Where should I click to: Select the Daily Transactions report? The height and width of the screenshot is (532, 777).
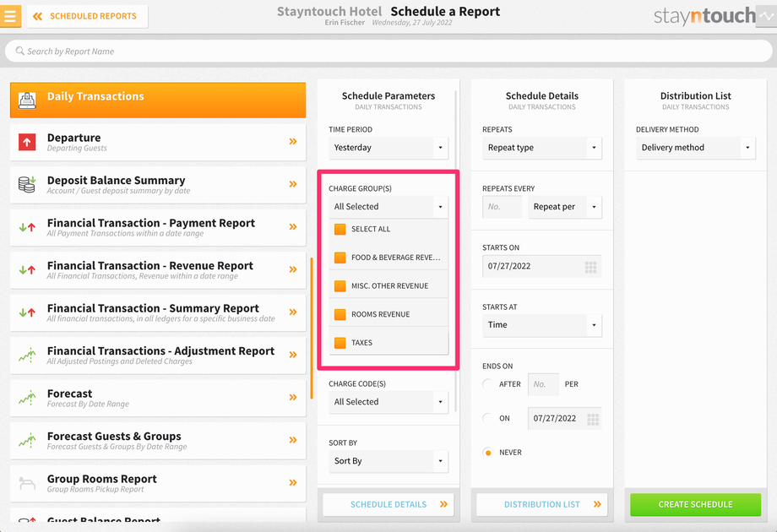158,100
